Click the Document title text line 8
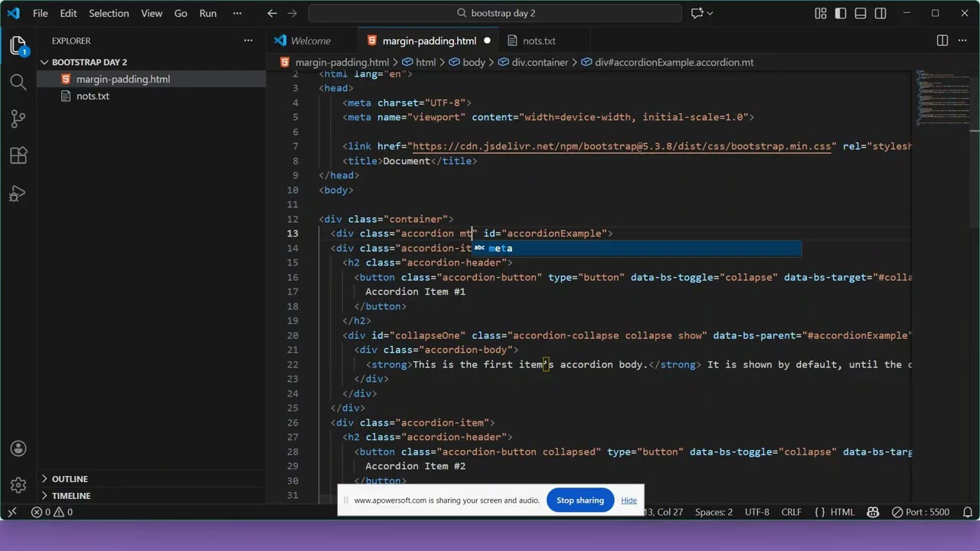This screenshot has height=551, width=980. (407, 161)
